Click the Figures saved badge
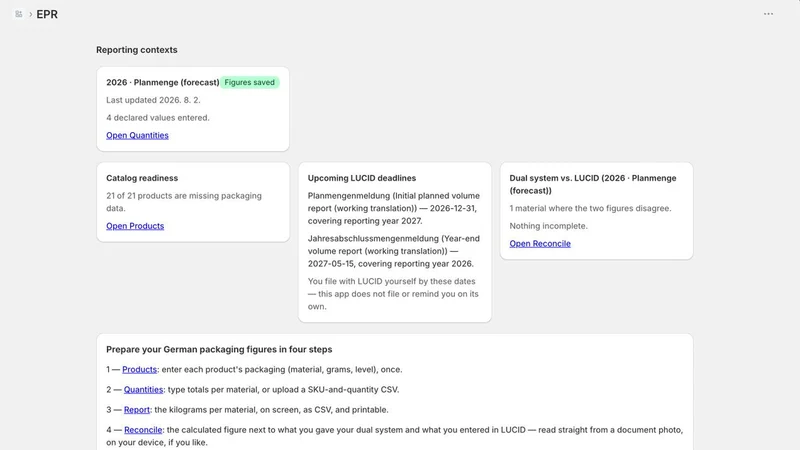Viewport: 800px width, 450px height. click(249, 82)
